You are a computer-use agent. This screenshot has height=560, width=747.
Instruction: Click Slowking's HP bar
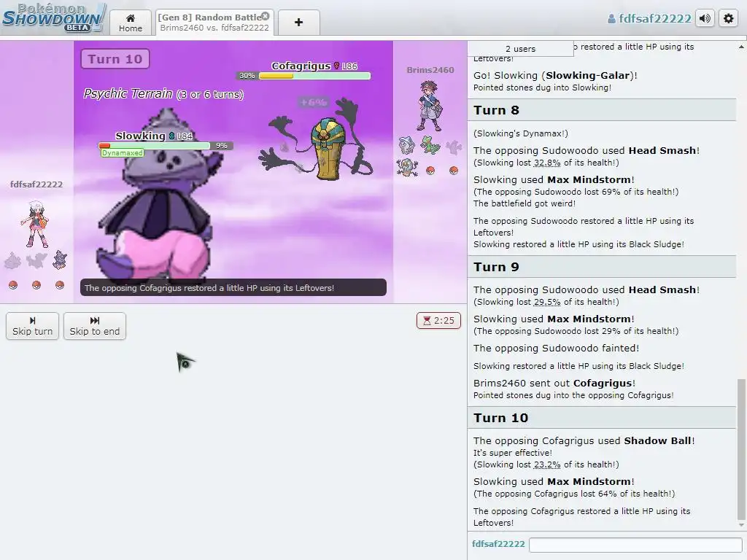pyautogui.click(x=155, y=146)
